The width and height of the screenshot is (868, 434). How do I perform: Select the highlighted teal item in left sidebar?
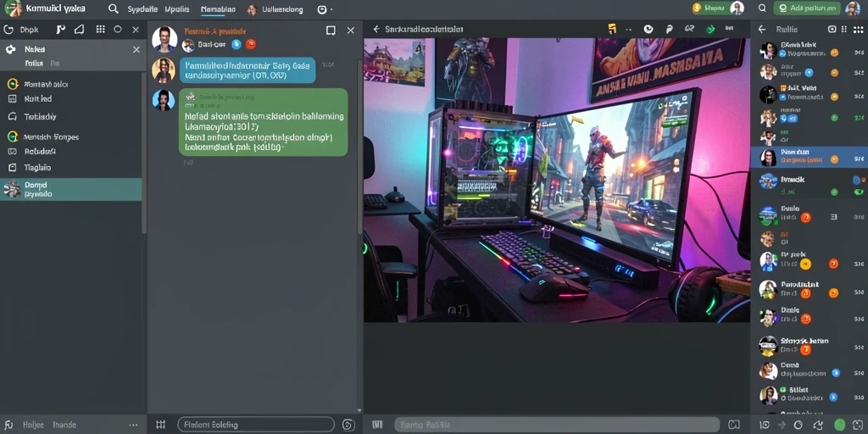coord(71,189)
